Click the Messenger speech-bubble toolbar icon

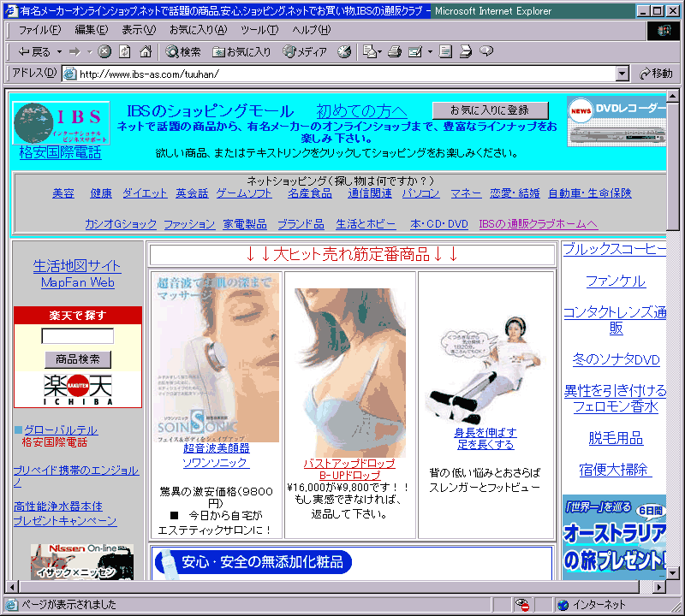coord(486,51)
